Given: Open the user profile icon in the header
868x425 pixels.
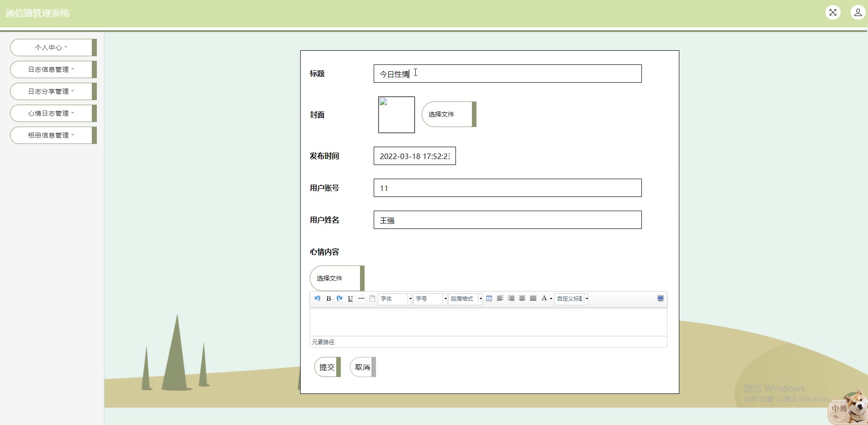Looking at the screenshot, I should 857,12.
